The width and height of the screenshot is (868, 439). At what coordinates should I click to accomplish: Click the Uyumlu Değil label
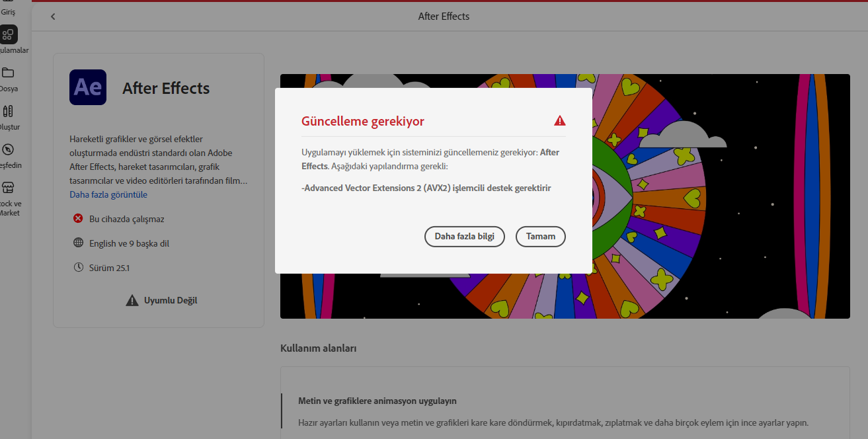point(171,300)
